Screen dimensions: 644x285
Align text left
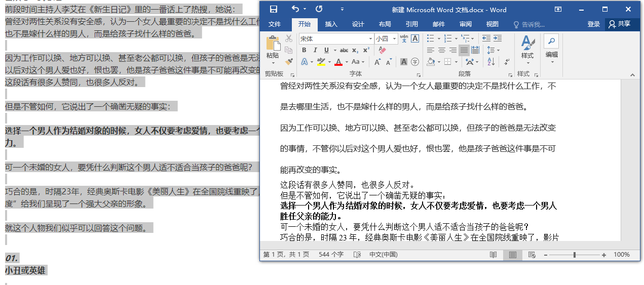point(431,50)
